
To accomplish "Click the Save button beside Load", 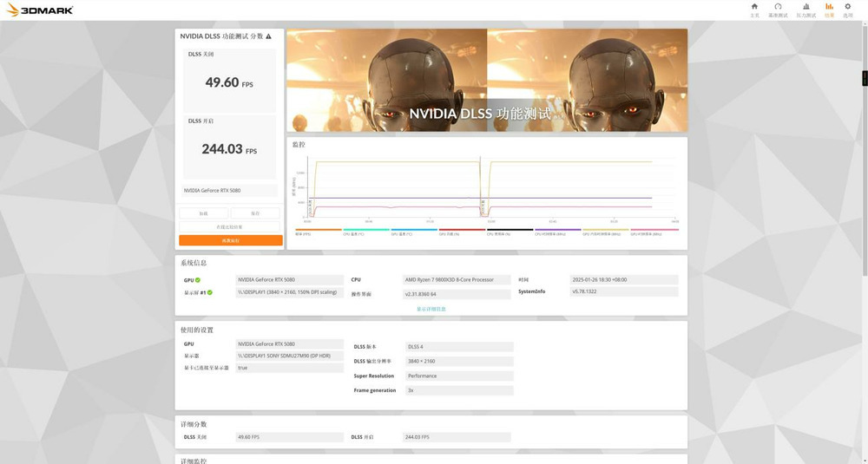I will [x=255, y=213].
